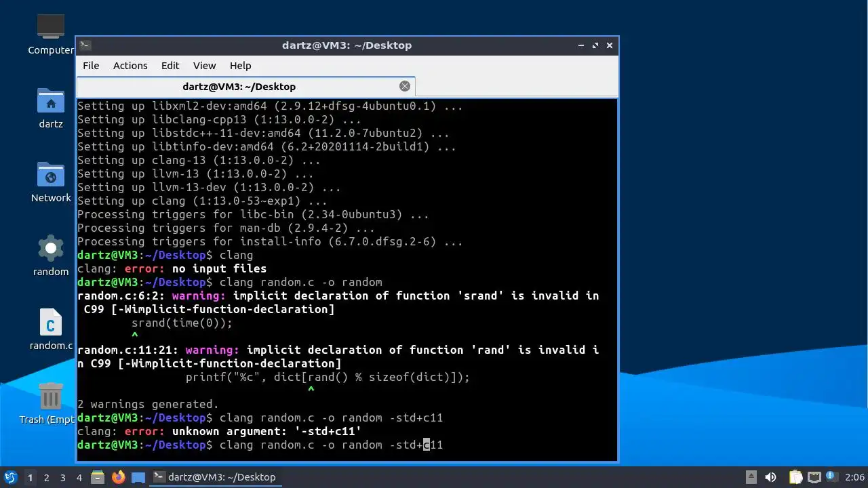This screenshot has width=868, height=488.
Task: Switch to workspace 3
Action: coord(62,478)
